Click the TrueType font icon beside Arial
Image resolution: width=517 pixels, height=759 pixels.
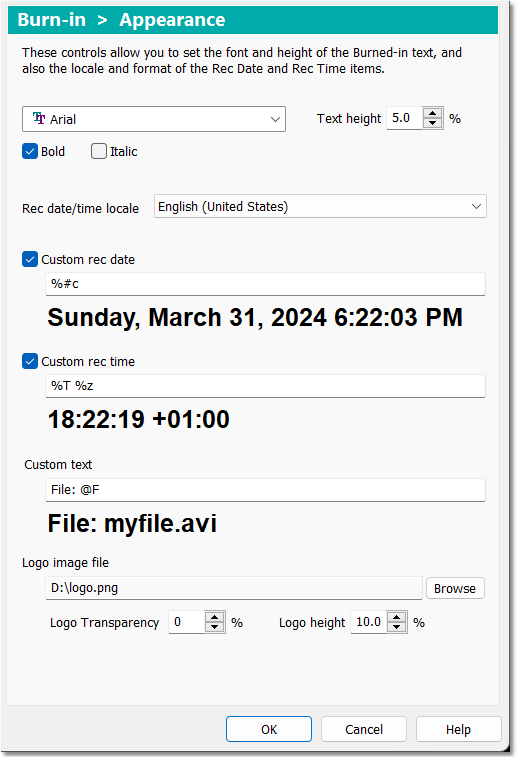point(39,119)
